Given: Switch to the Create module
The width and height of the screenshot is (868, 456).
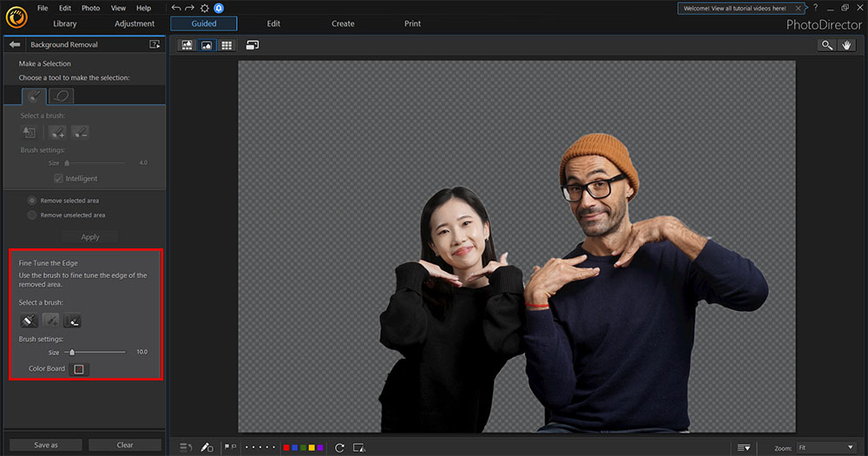Looking at the screenshot, I should [343, 23].
